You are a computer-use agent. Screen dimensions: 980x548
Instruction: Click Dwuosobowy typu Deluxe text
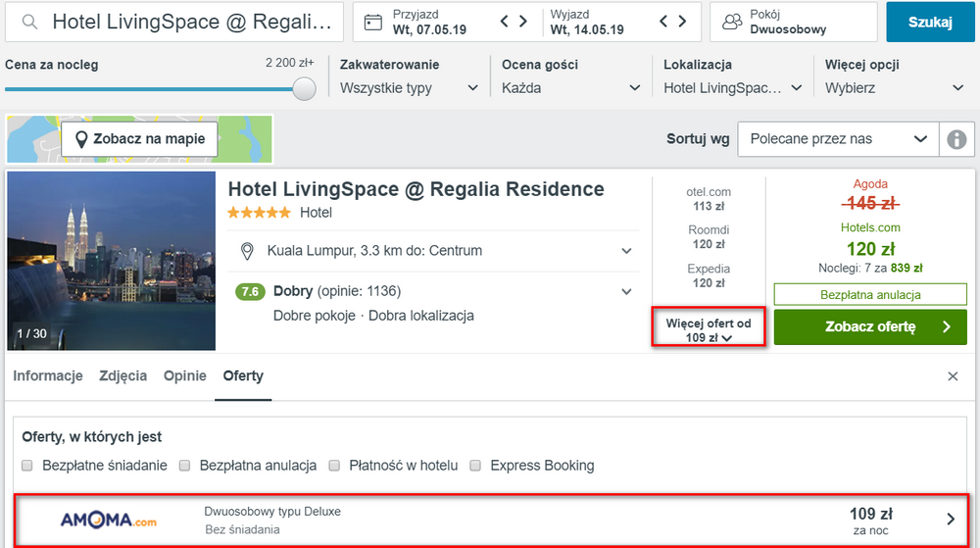pos(272,511)
